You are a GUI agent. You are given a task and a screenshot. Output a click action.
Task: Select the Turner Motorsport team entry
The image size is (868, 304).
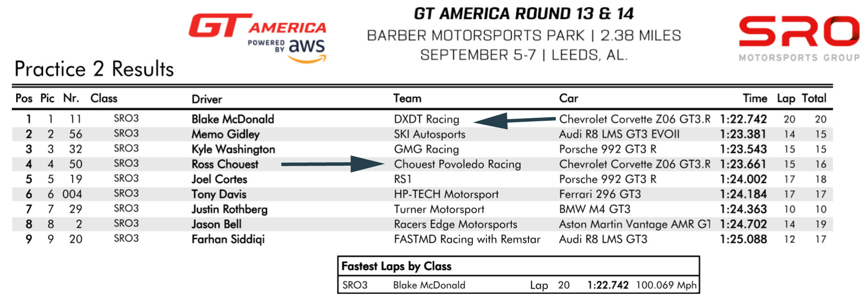click(439, 209)
